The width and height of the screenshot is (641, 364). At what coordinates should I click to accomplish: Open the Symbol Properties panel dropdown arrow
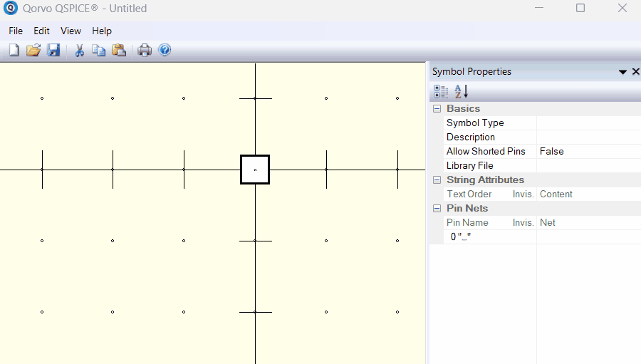point(622,72)
